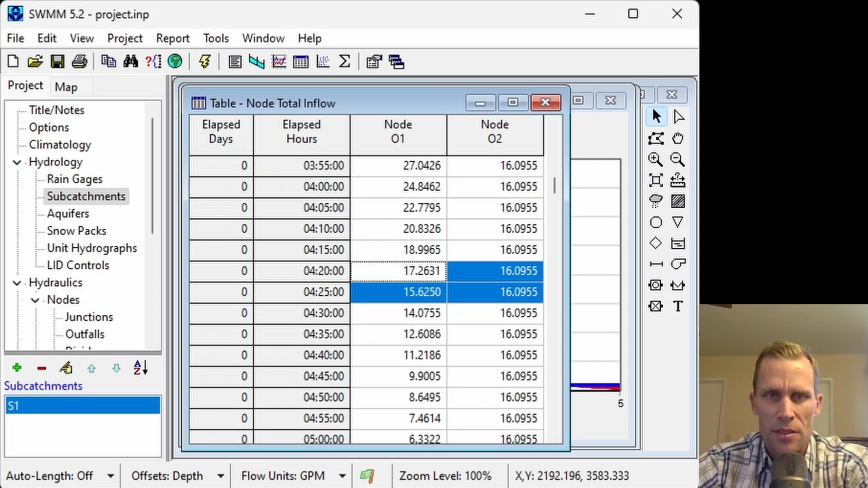Select the Project tab
The width and height of the screenshot is (868, 488).
[26, 86]
